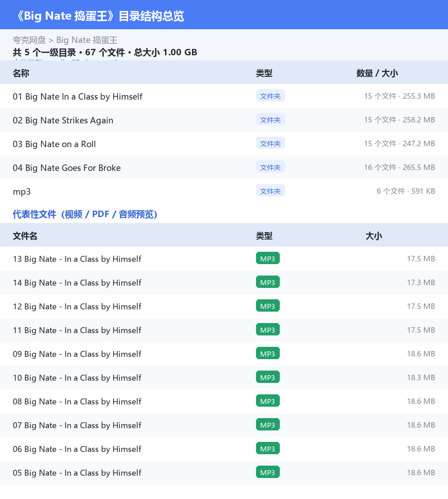This screenshot has width=448, height=499.
Task: Open file "09 Big Nate - In a Class by Himself"
Action: 77,354
